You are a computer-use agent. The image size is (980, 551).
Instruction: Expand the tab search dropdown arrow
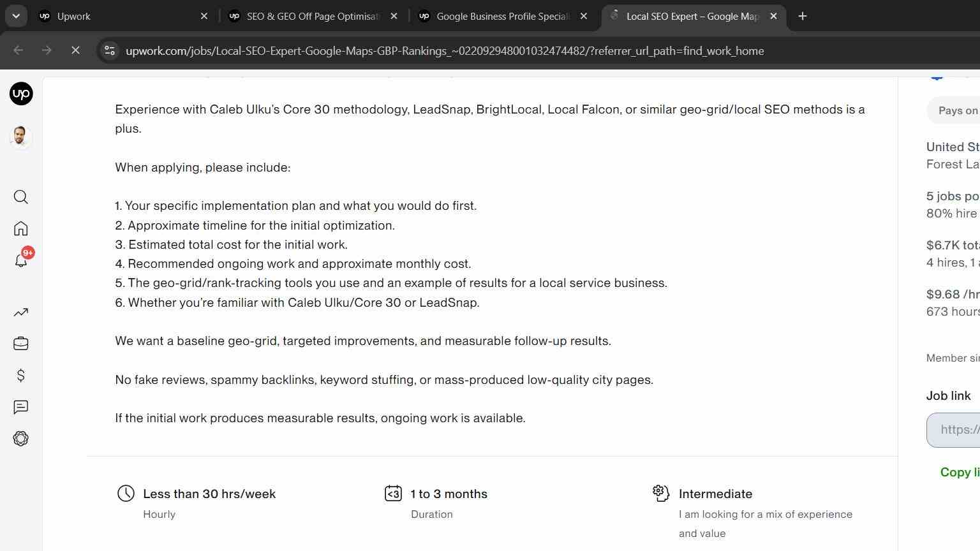click(x=16, y=16)
